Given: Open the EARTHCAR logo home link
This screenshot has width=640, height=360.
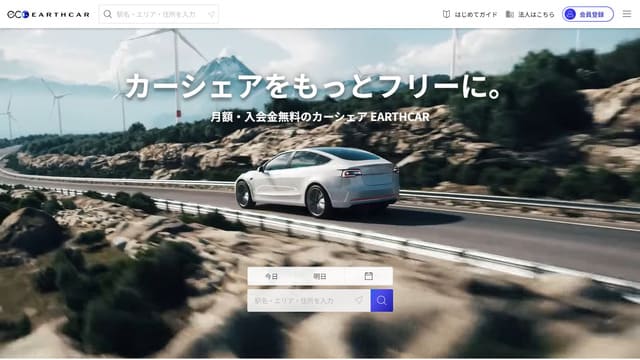Looking at the screenshot, I should coord(48,14).
